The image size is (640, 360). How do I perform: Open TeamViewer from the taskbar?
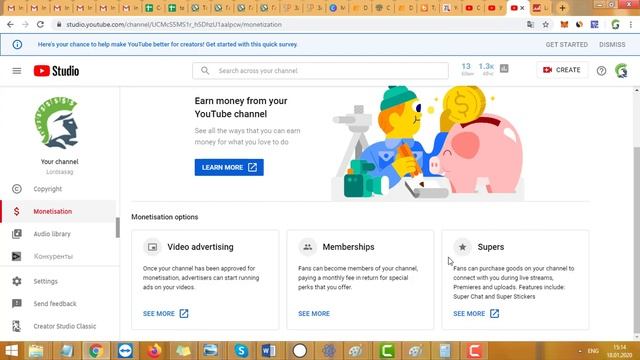coord(125,351)
